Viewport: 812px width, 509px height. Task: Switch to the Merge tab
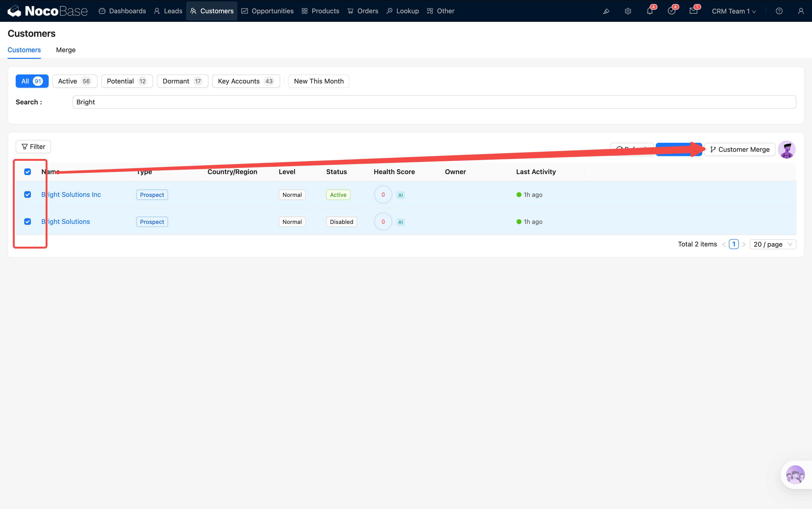(66, 50)
